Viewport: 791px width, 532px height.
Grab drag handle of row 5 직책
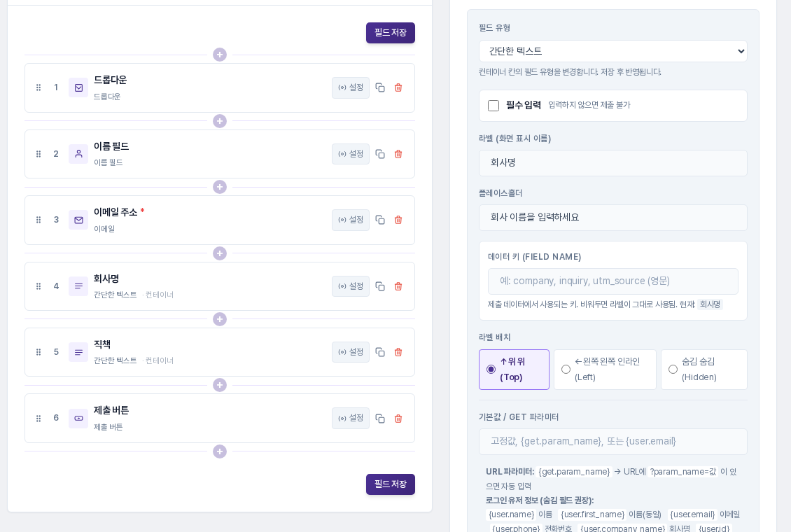[38, 352]
